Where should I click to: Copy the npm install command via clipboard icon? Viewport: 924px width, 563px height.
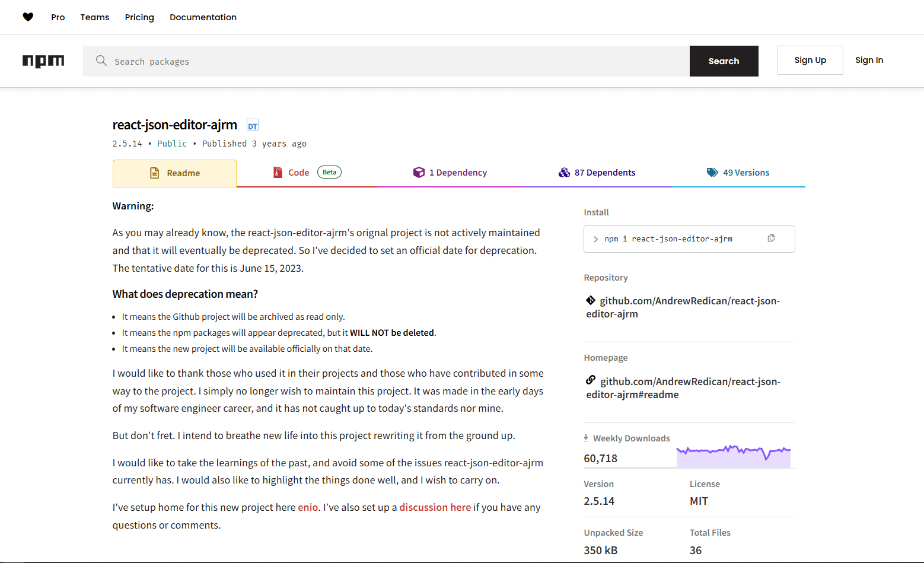(x=771, y=238)
